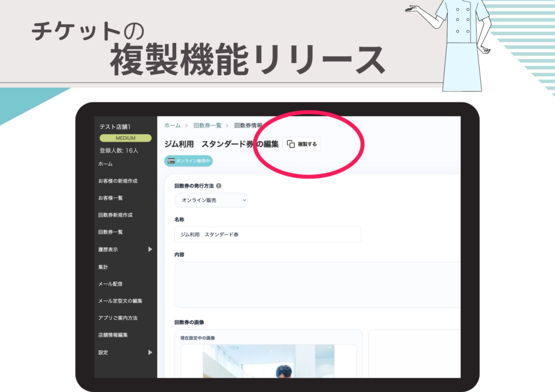Select メール配信 in the sidebar

tap(111, 284)
